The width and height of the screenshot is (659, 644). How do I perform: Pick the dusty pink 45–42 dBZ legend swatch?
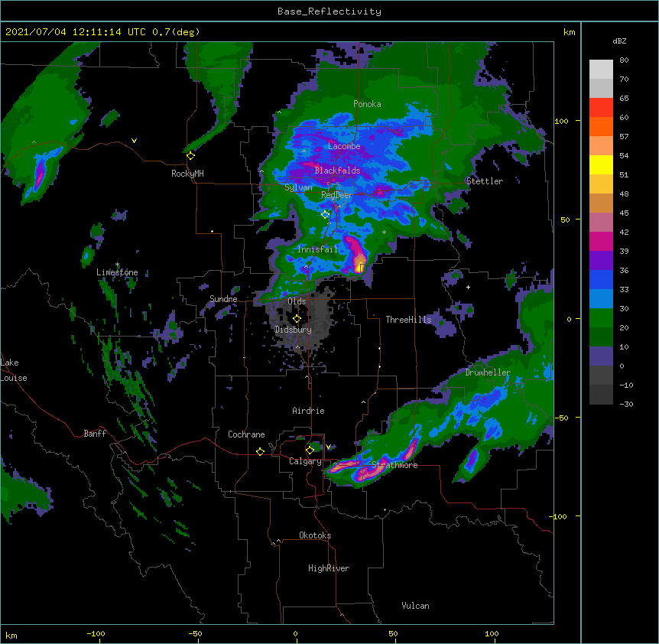coord(601,223)
